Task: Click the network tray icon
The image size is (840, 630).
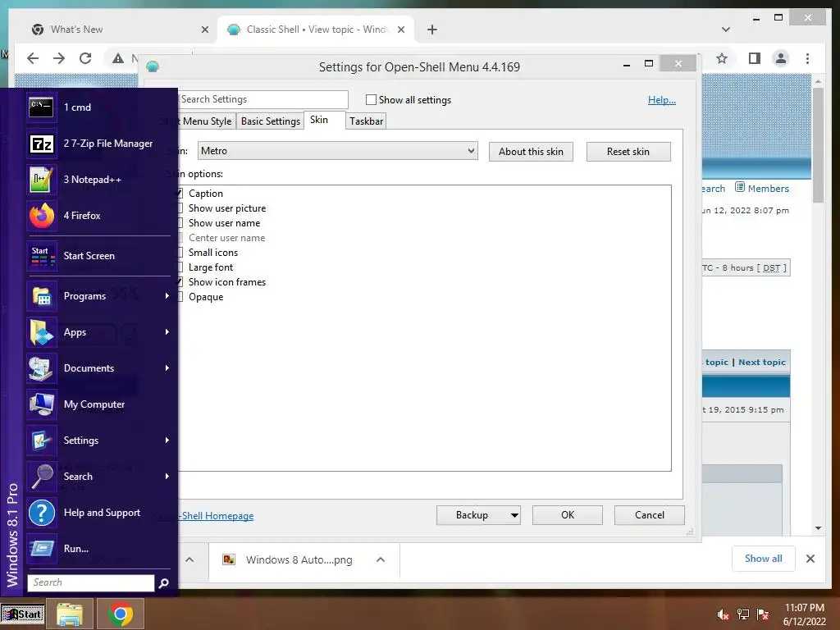Action: [742, 614]
